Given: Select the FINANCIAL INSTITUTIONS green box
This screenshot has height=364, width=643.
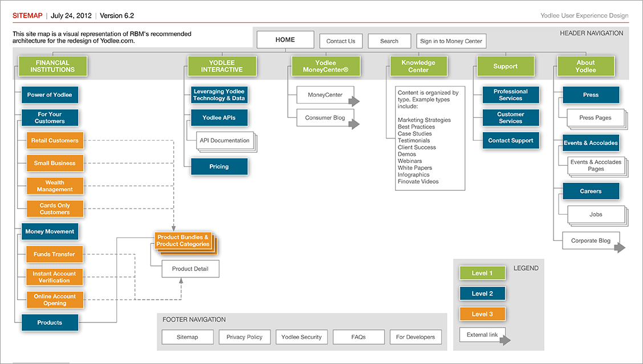Looking at the screenshot, I should (52, 66).
